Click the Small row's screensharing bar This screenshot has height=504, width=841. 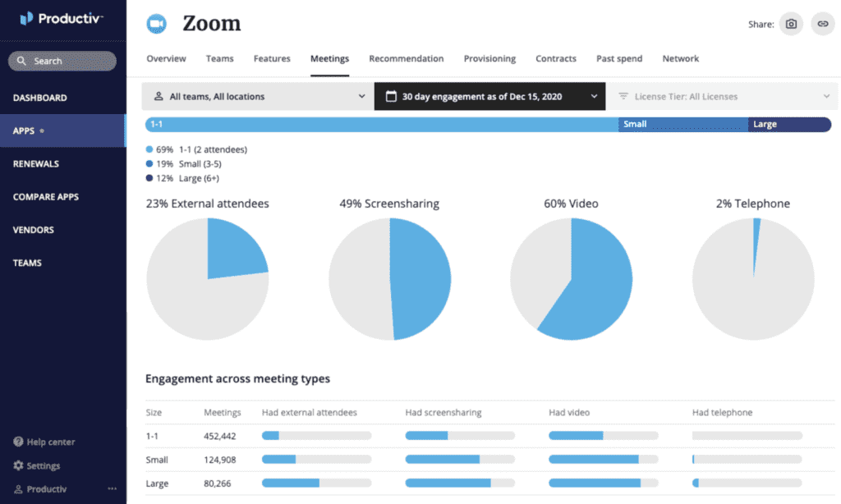(x=460, y=460)
